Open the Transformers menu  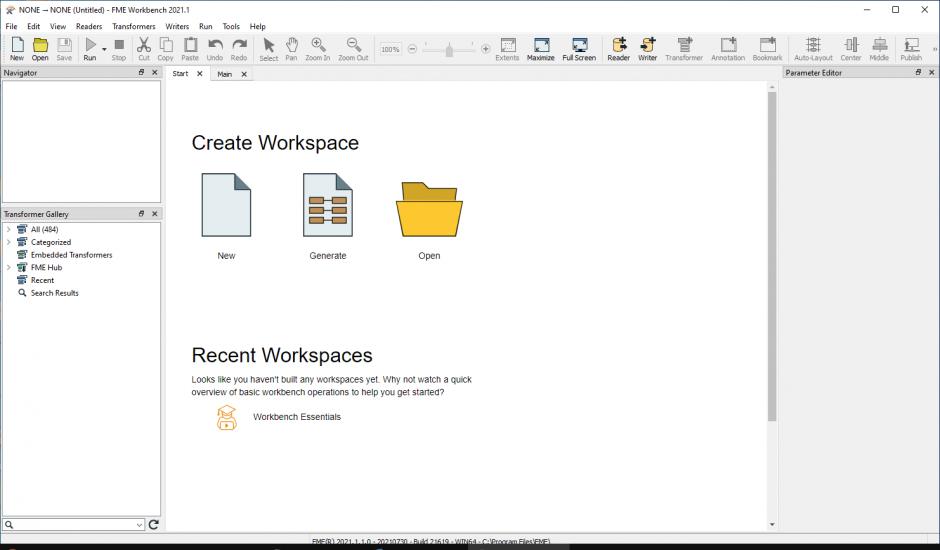coord(134,26)
